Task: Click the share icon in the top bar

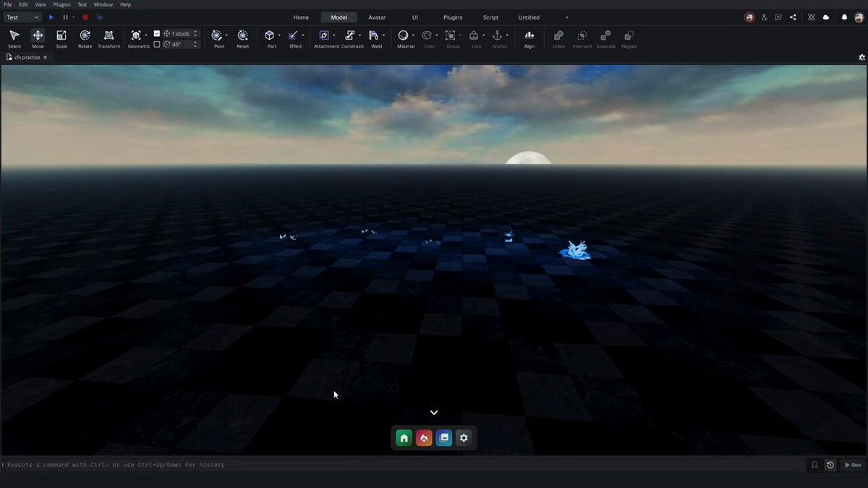Action: coord(793,17)
